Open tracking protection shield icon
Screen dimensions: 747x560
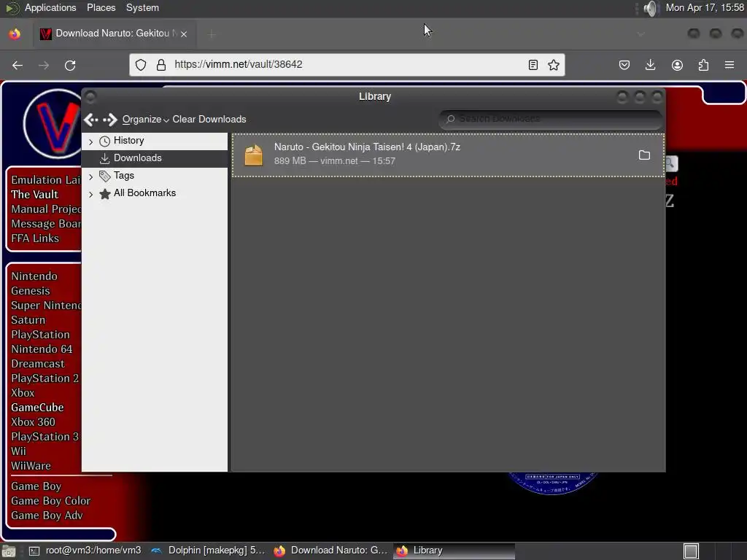coord(141,65)
